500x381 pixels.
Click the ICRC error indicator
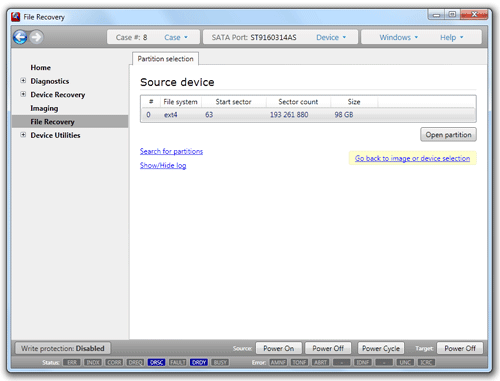point(426,362)
